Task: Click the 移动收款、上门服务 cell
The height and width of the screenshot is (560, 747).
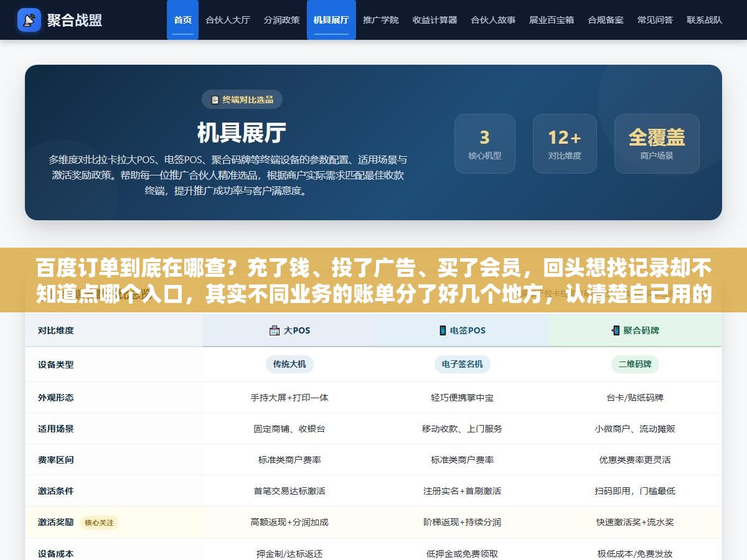Action: click(463, 429)
